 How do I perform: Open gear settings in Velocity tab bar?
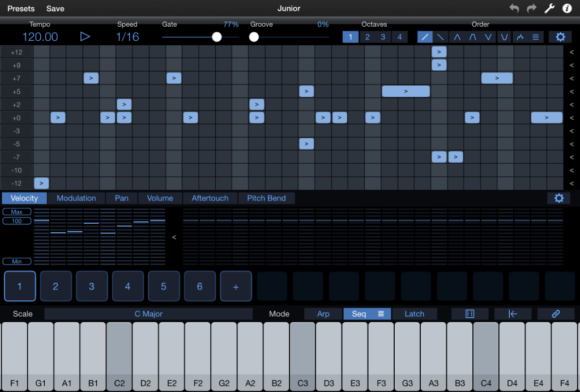(x=559, y=198)
